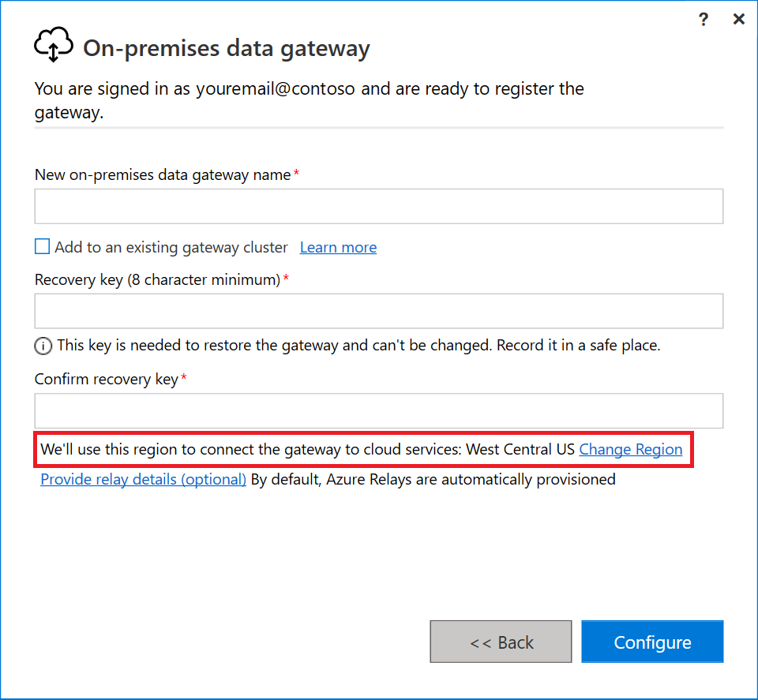Image resolution: width=758 pixels, height=700 pixels.
Task: Open help using the question mark icon
Action: click(703, 19)
